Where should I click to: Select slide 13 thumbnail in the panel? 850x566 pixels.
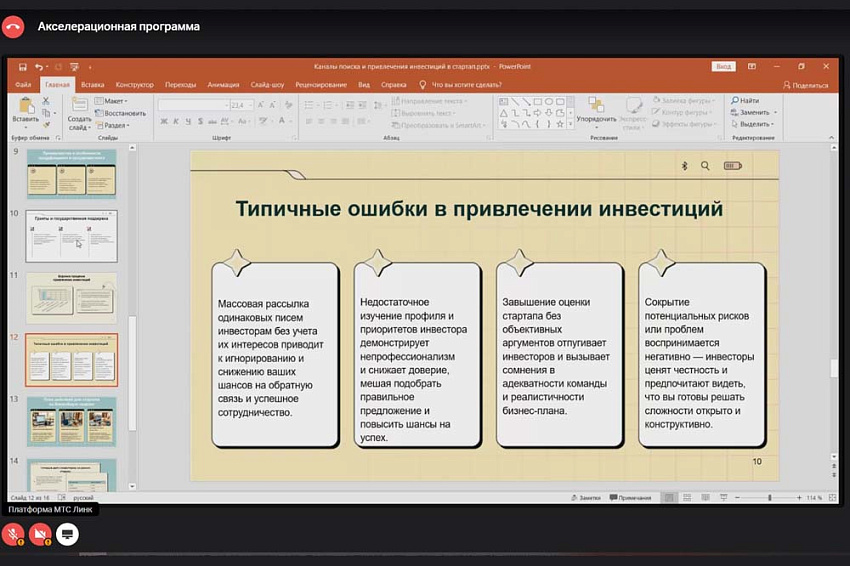click(x=71, y=420)
